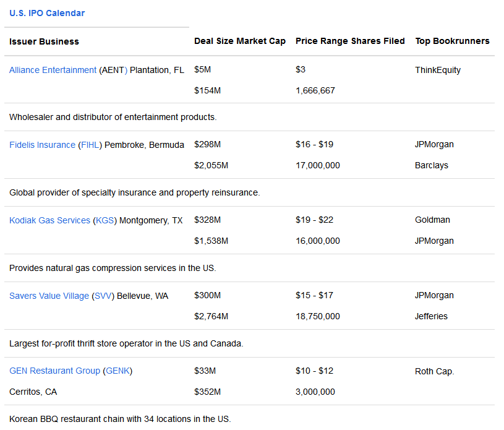
Task: Click the FIHL ticker link
Action: pos(90,145)
